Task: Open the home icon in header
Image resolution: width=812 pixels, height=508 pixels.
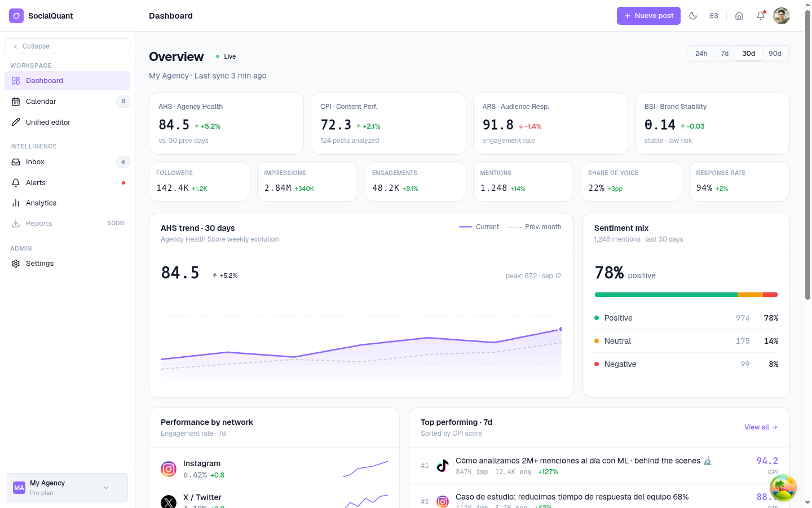Action: point(739,16)
